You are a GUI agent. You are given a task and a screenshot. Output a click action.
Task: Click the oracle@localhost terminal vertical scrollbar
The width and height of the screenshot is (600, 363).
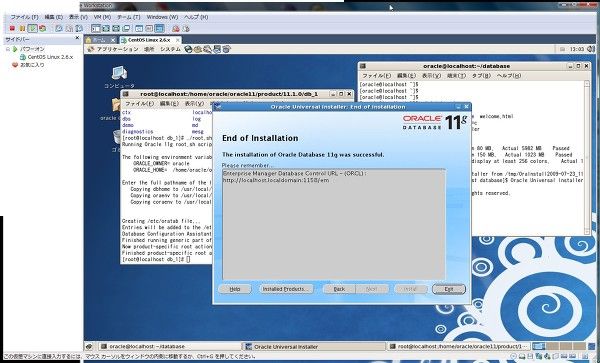587,158
